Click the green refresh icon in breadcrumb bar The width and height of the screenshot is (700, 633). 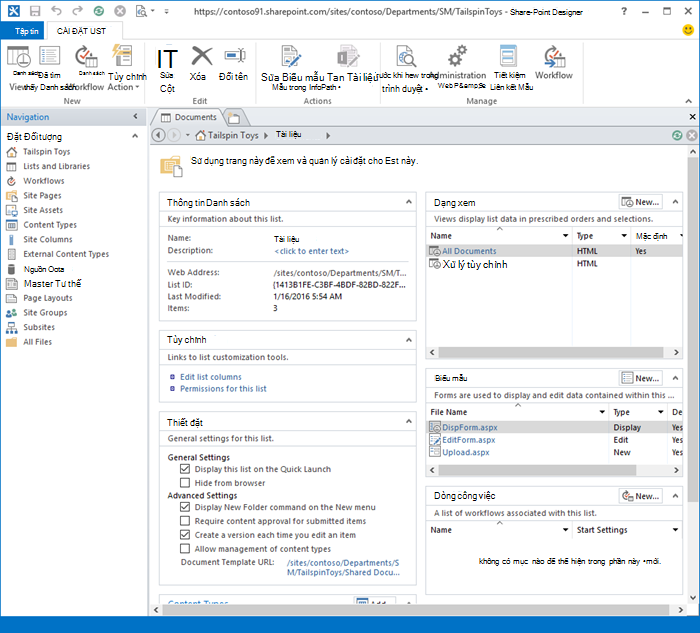tap(677, 135)
